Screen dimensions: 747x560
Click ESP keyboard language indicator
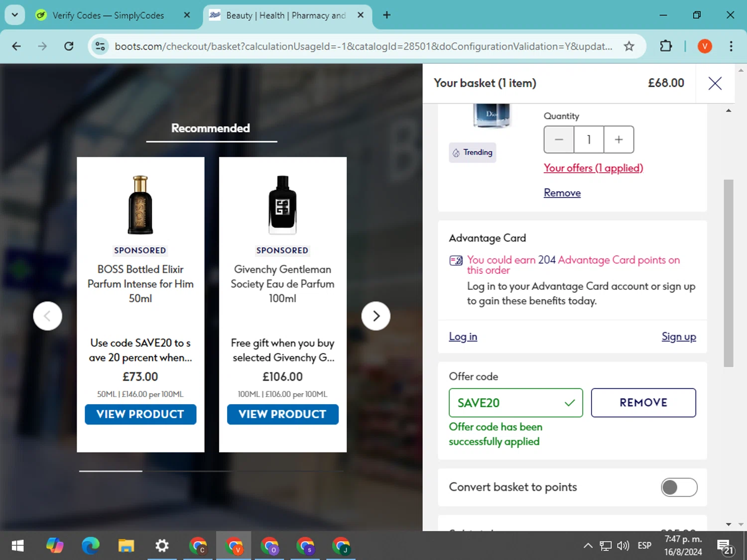(644, 546)
